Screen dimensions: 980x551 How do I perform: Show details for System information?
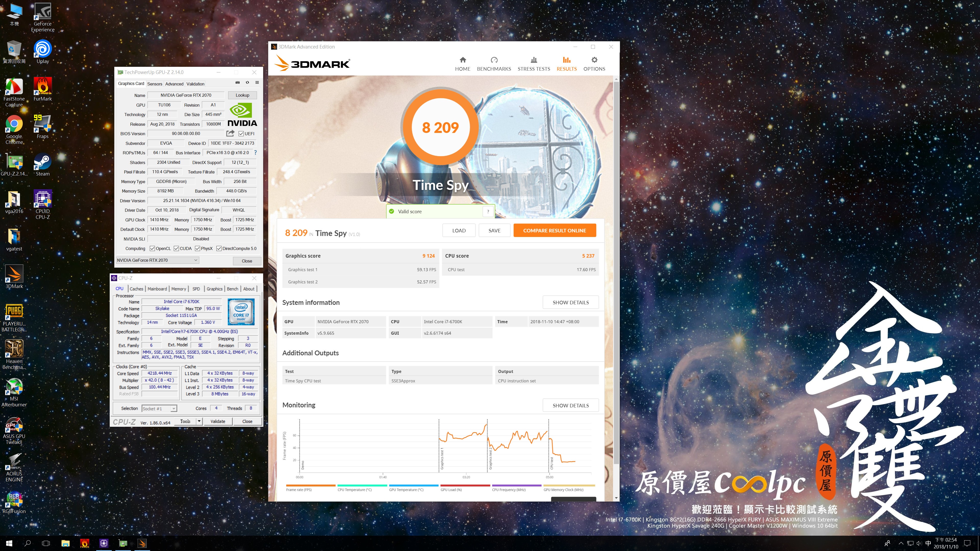click(x=571, y=302)
